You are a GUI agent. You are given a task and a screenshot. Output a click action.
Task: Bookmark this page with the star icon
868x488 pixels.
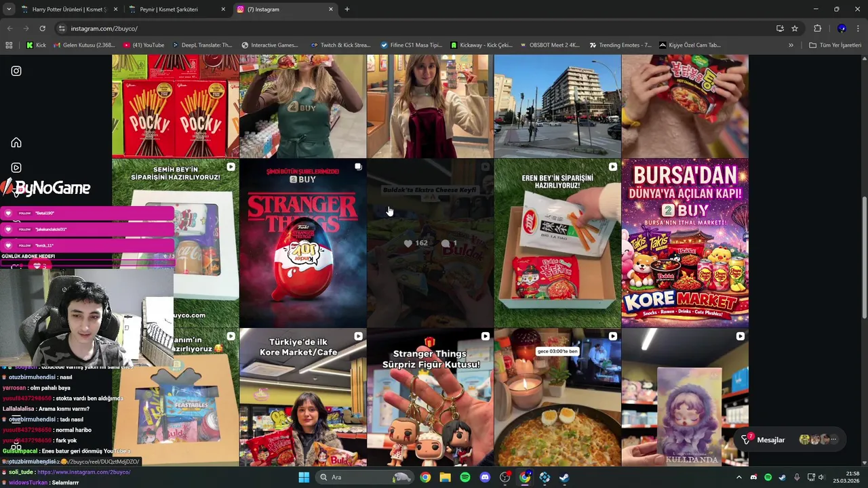[x=795, y=28]
